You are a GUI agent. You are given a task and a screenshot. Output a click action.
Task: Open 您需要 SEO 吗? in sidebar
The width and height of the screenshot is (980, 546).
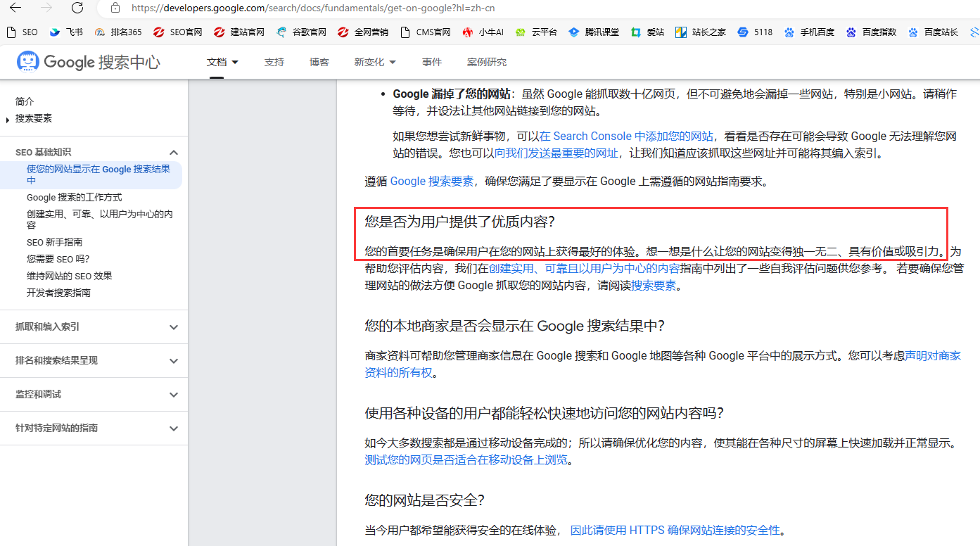(58, 259)
